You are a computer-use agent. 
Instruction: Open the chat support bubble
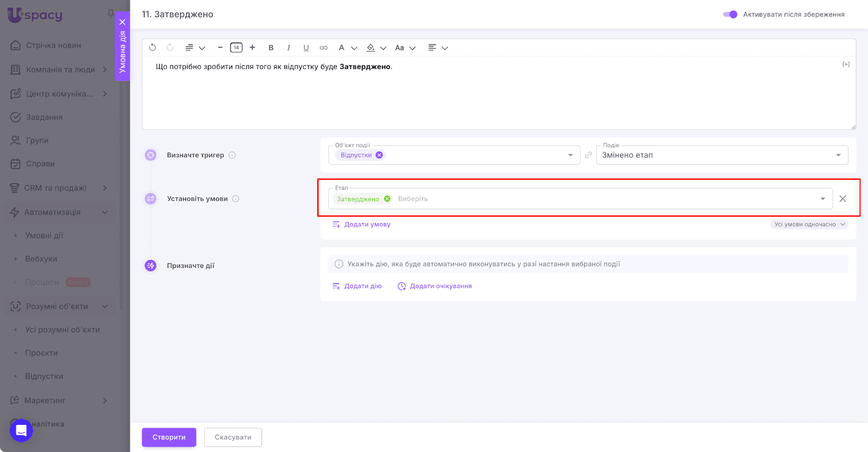pyautogui.click(x=21, y=430)
